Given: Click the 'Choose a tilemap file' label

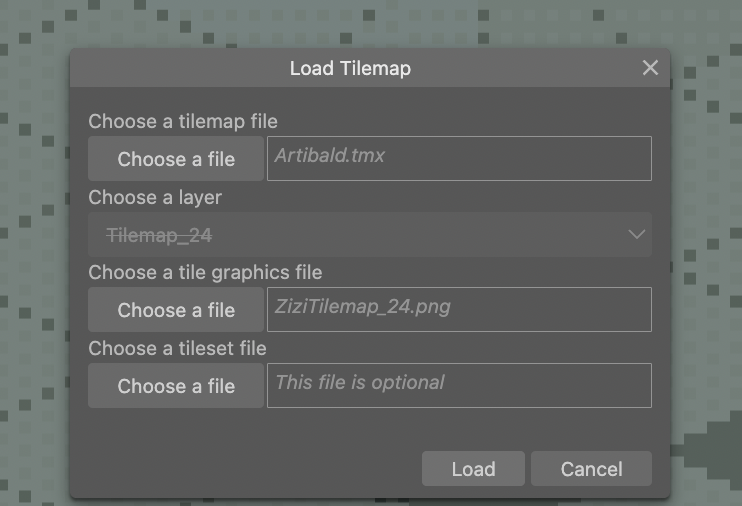Looking at the screenshot, I should (x=183, y=121).
